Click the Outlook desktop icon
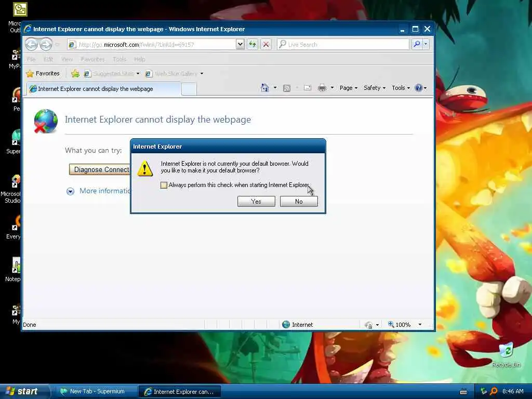 [20, 9]
